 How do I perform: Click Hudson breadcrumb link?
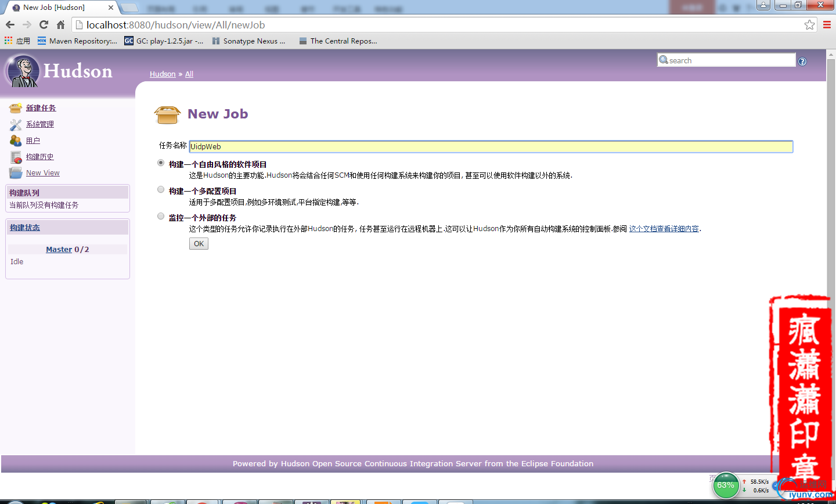pos(163,74)
